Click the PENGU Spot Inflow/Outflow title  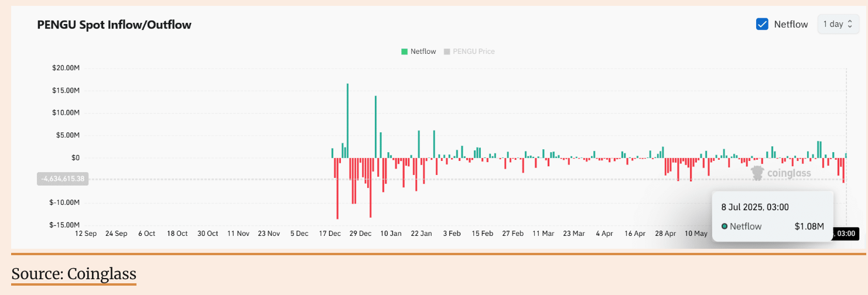pyautogui.click(x=114, y=25)
